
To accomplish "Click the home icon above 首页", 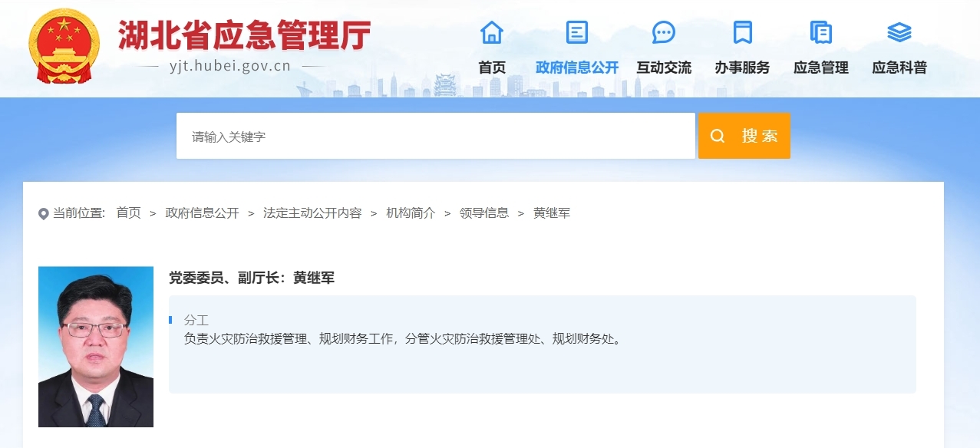I will (492, 32).
